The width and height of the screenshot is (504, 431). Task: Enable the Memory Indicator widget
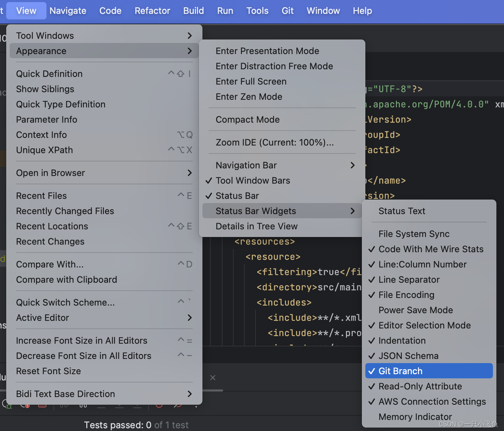click(429, 417)
